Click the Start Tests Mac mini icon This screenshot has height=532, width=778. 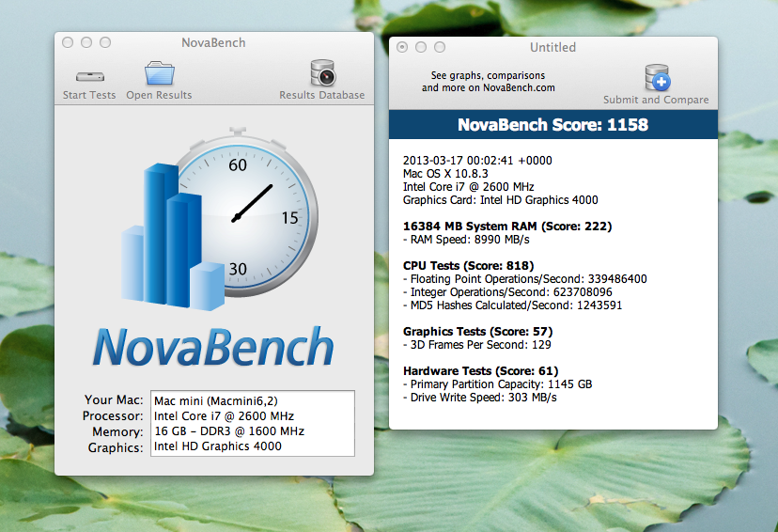[90, 76]
